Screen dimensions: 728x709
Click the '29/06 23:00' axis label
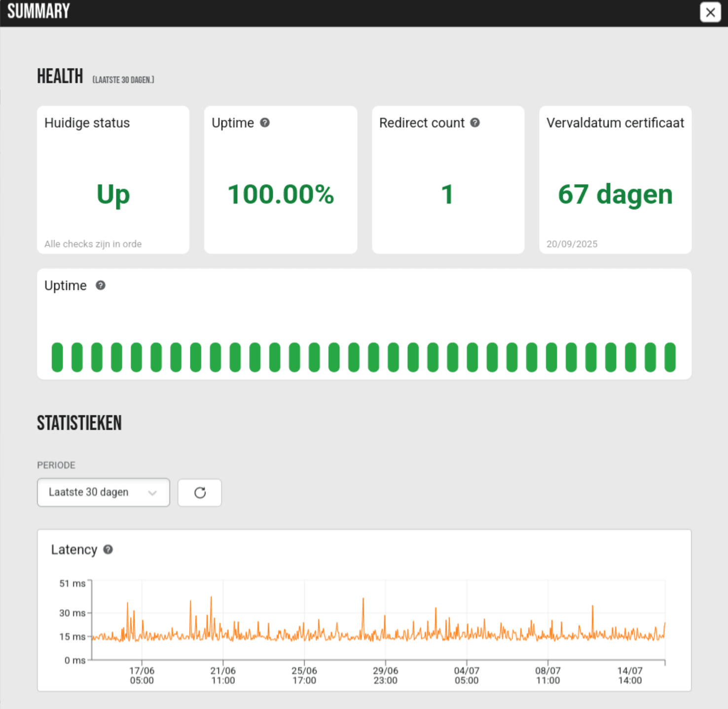coord(385,675)
